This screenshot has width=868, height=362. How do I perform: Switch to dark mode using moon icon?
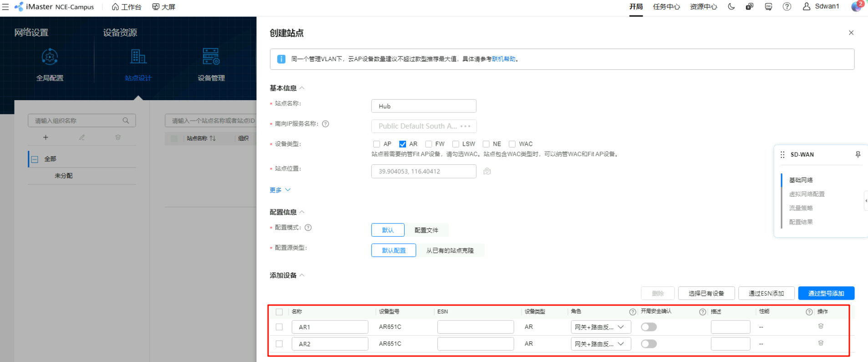tap(731, 6)
